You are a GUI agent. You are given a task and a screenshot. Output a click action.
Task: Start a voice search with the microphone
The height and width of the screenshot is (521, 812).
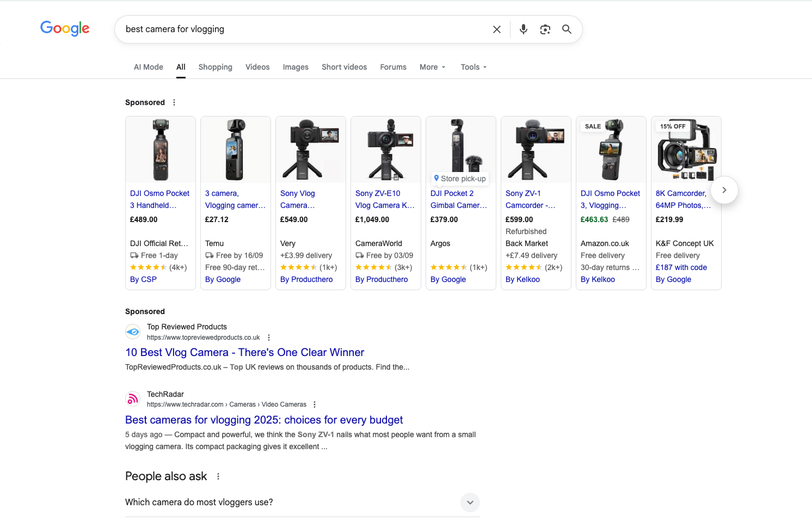(x=523, y=29)
